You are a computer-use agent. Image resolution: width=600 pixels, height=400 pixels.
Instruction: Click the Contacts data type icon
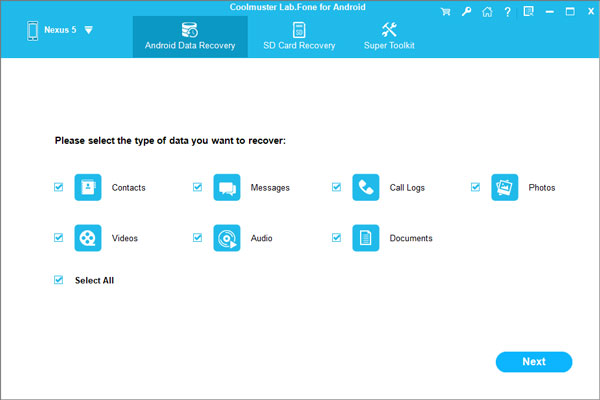pyautogui.click(x=88, y=187)
